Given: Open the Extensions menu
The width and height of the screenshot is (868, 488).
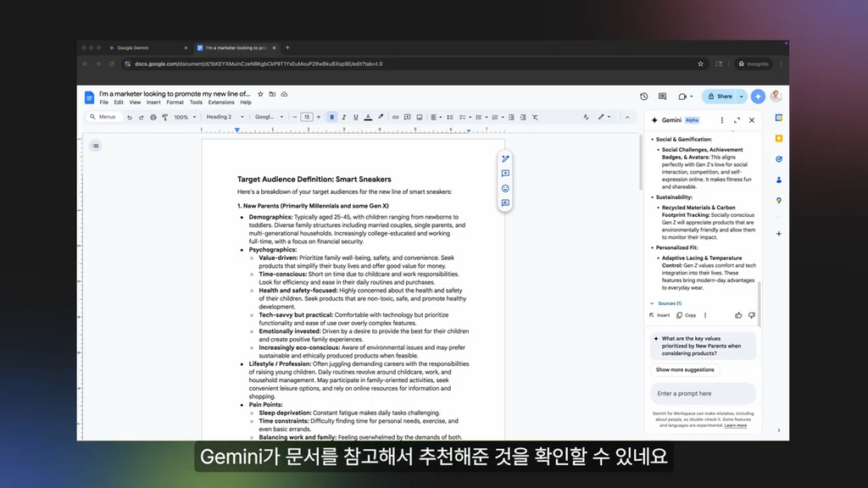Looking at the screenshot, I should 221,103.
